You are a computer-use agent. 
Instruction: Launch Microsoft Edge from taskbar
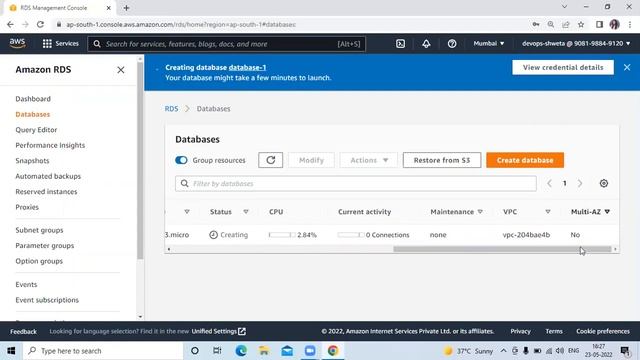pos(241,351)
